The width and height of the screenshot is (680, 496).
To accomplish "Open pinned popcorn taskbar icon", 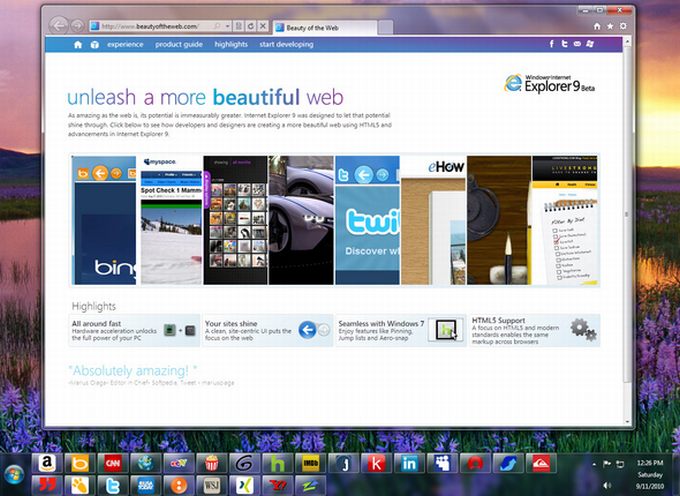I will pyautogui.click(x=212, y=464).
